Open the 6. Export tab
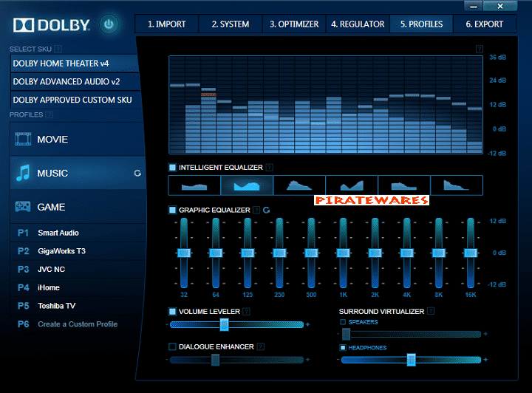 (485, 24)
